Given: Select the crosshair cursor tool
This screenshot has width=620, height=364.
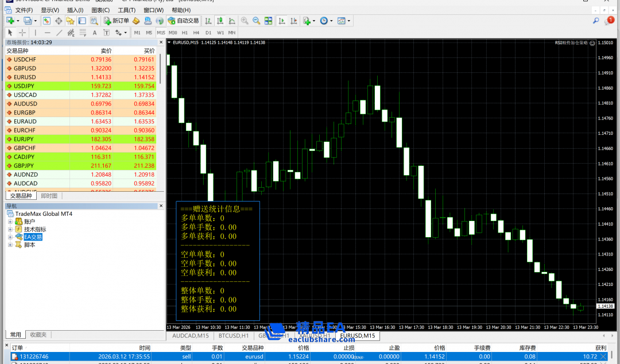Looking at the screenshot, I should pos(22,33).
